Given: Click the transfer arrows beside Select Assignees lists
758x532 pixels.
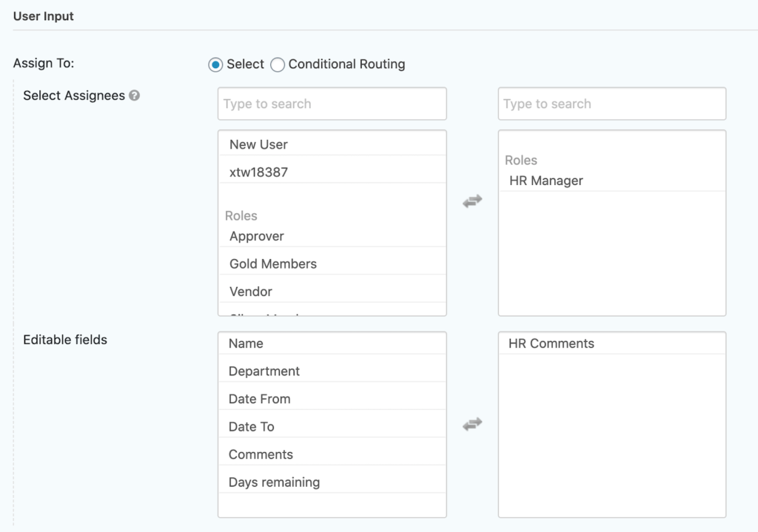Looking at the screenshot, I should pos(472,200).
